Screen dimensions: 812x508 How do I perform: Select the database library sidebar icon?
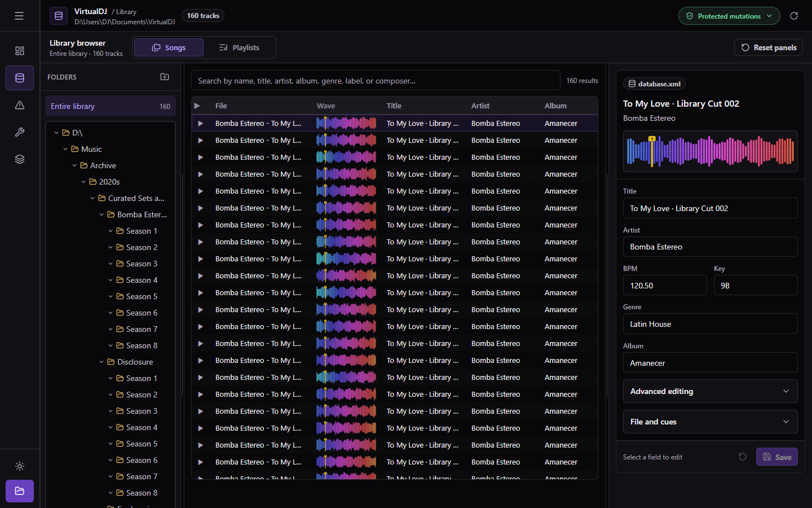20,78
